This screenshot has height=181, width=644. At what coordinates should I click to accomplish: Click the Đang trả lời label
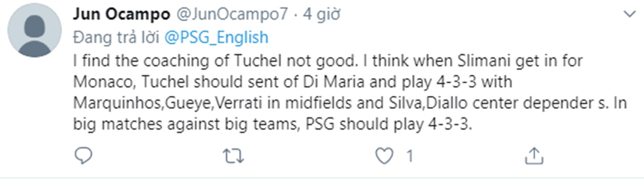click(x=116, y=37)
